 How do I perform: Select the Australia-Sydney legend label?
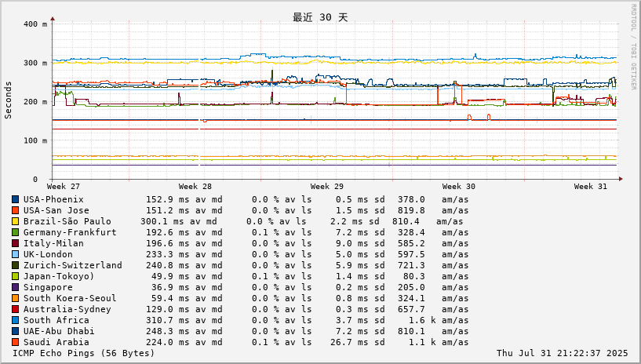[x=67, y=310]
